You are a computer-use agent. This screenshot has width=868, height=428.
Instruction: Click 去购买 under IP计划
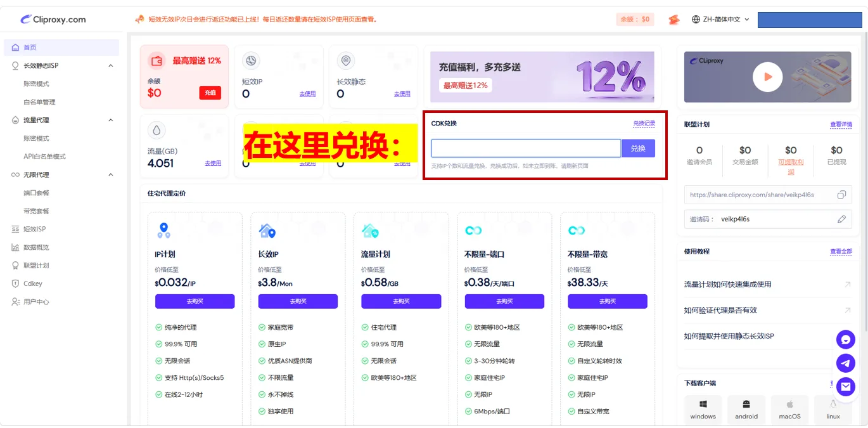pos(195,301)
